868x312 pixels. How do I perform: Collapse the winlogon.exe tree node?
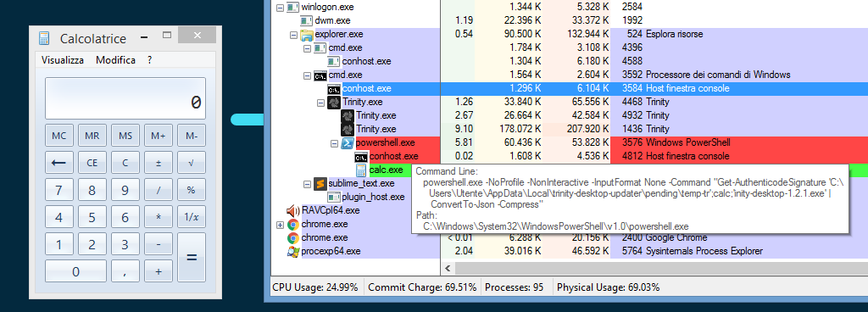280,8
